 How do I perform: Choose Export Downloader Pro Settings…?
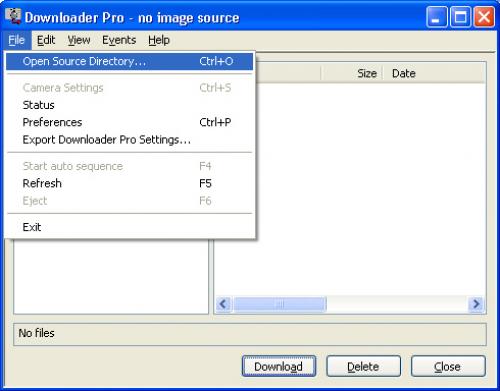(130, 140)
